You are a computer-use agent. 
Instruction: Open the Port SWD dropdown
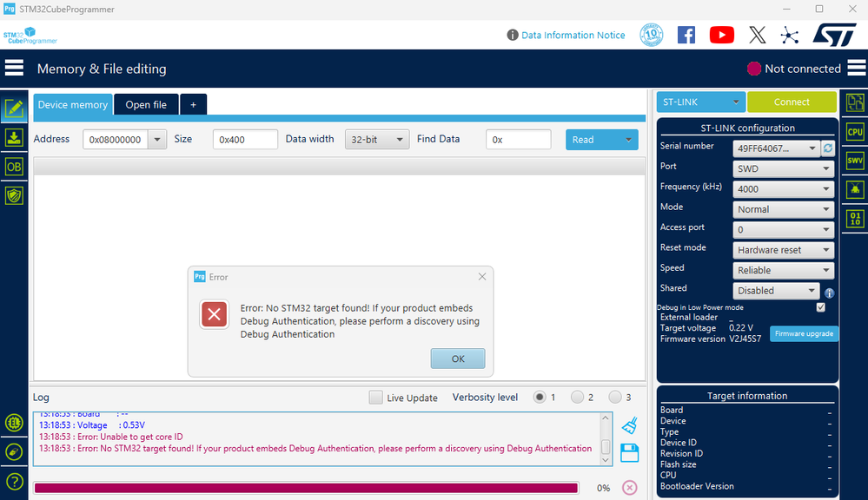point(784,168)
